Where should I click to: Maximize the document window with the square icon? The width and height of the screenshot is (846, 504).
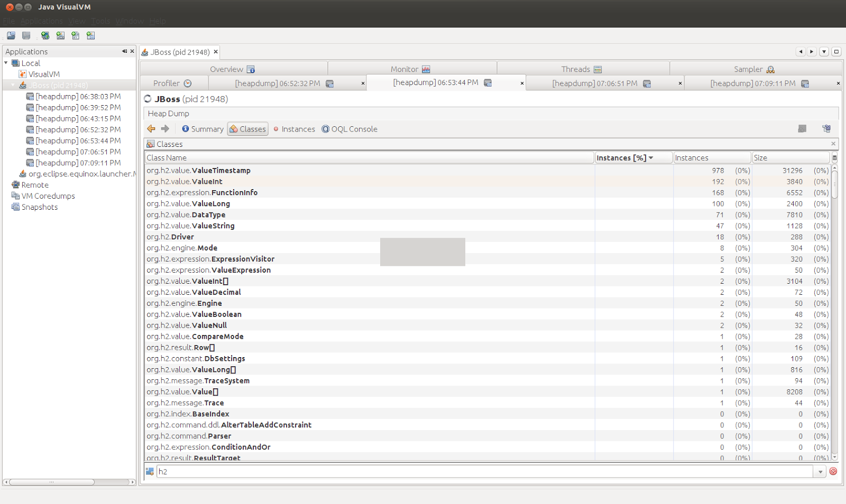pyautogui.click(x=836, y=52)
